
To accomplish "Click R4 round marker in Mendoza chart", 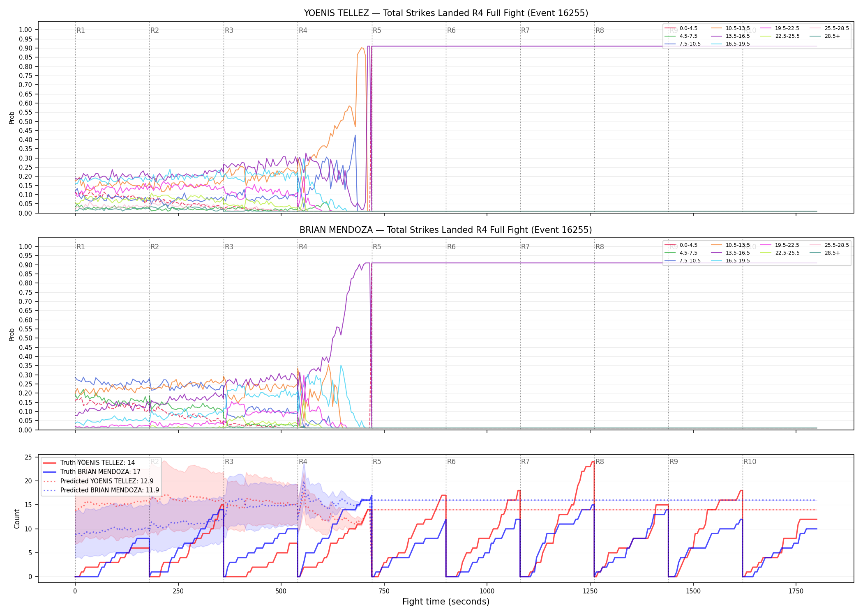I will point(303,247).
